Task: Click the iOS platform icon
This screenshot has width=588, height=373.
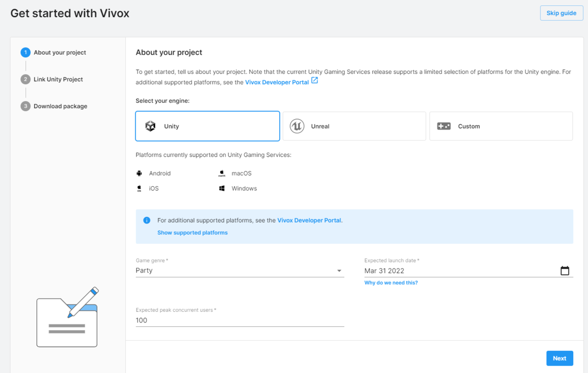Action: 139,188
